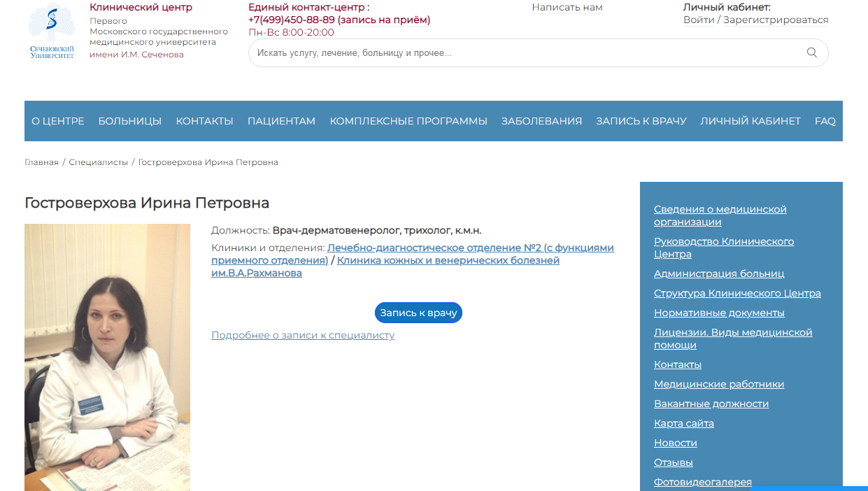Go to КОНТАКТЫ in navigation bar

204,121
